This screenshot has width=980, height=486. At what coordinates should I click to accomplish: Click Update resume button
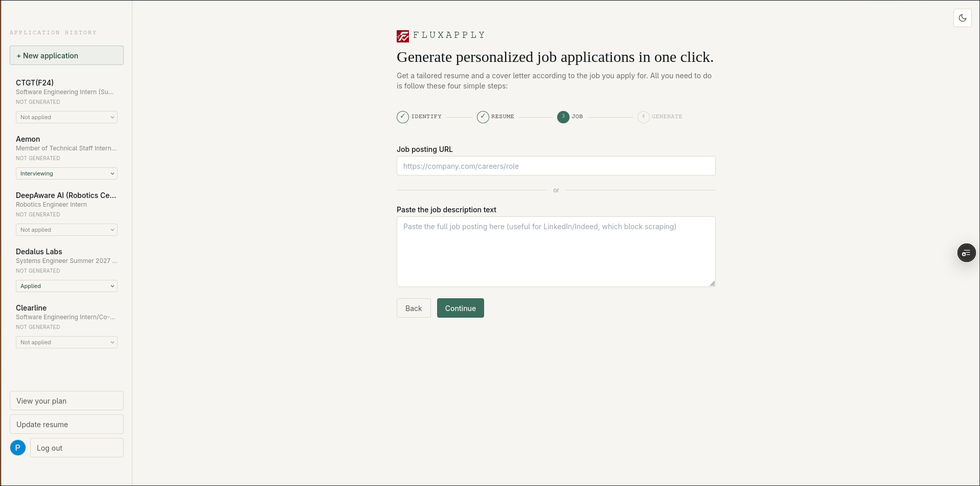click(66, 424)
